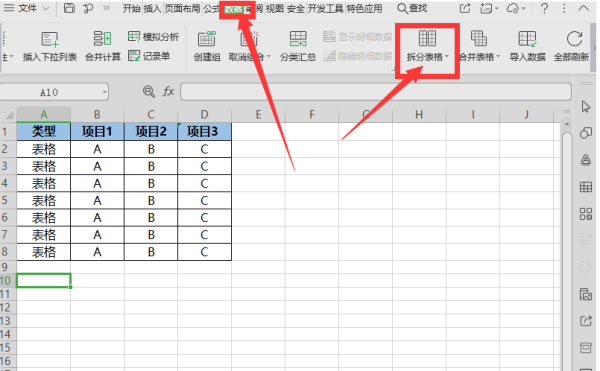Click the 插入下拉列表 icon
The height and width of the screenshot is (371, 600).
pyautogui.click(x=50, y=39)
